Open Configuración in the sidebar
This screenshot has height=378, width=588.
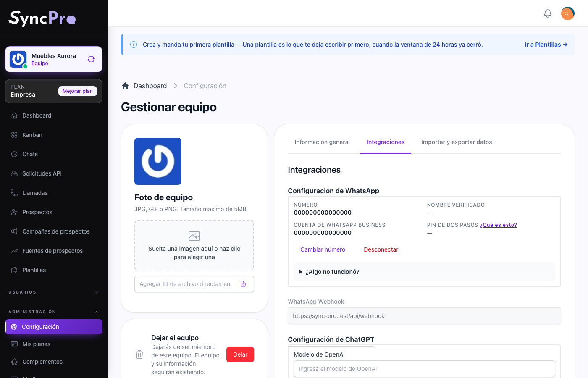[54, 327]
